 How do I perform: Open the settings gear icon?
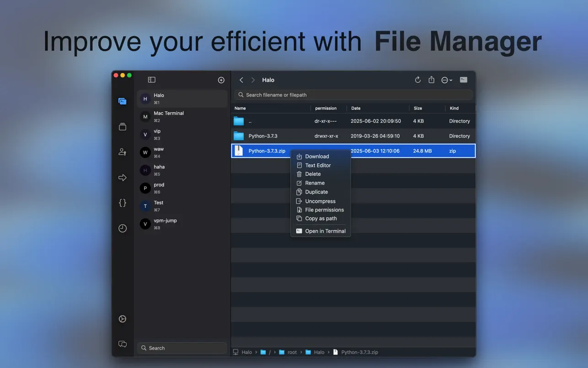(122, 319)
